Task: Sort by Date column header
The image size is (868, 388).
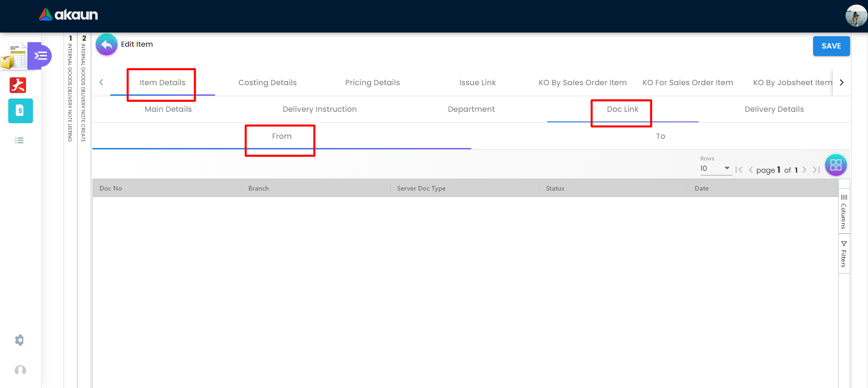Action: coord(763,188)
